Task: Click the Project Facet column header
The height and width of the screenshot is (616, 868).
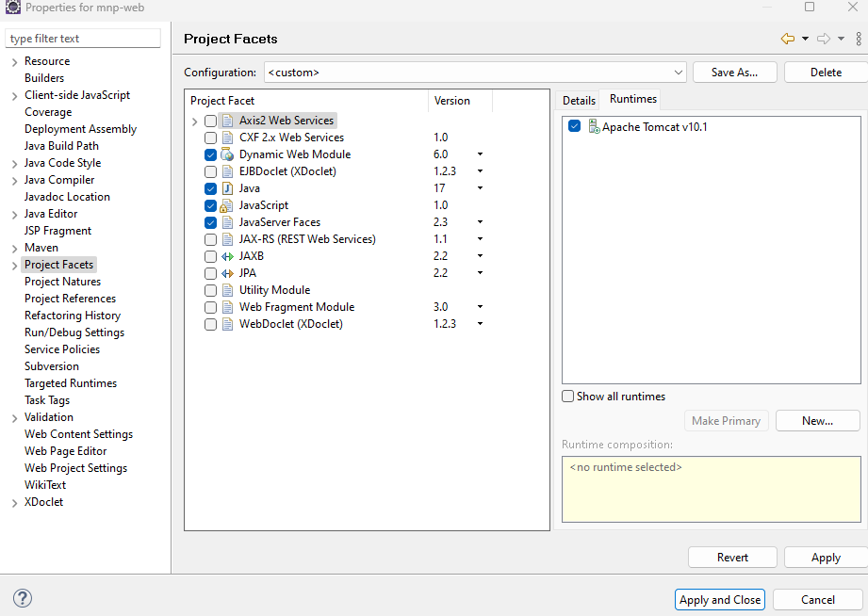Action: click(x=306, y=101)
